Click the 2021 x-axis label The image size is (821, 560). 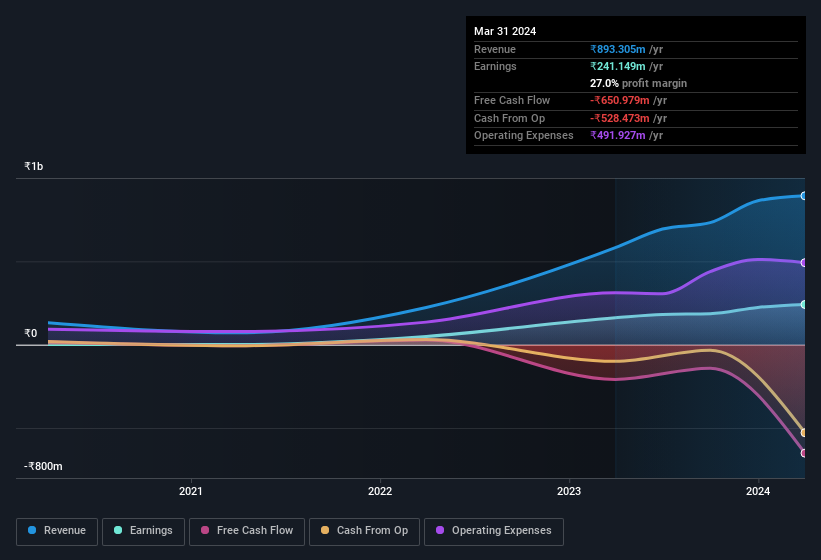pos(191,491)
